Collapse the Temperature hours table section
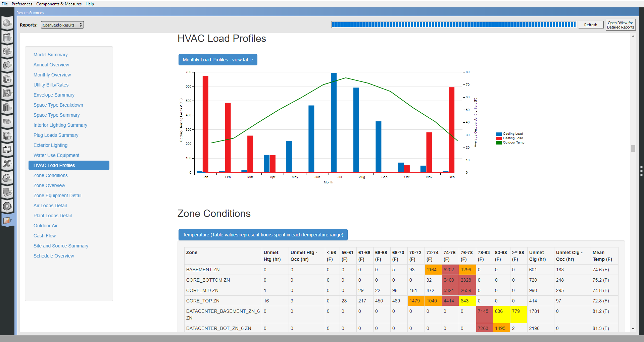The width and height of the screenshot is (644, 342). pyautogui.click(x=263, y=235)
